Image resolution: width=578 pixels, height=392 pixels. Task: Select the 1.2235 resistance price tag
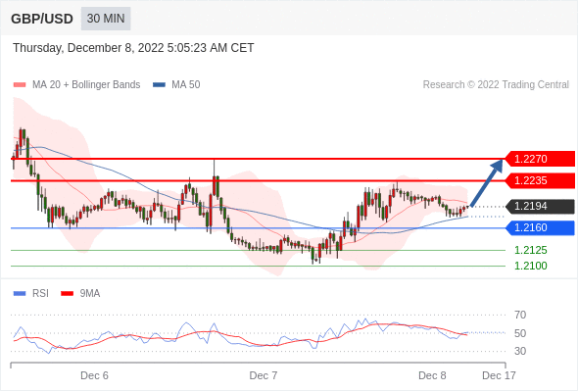pyautogui.click(x=540, y=180)
